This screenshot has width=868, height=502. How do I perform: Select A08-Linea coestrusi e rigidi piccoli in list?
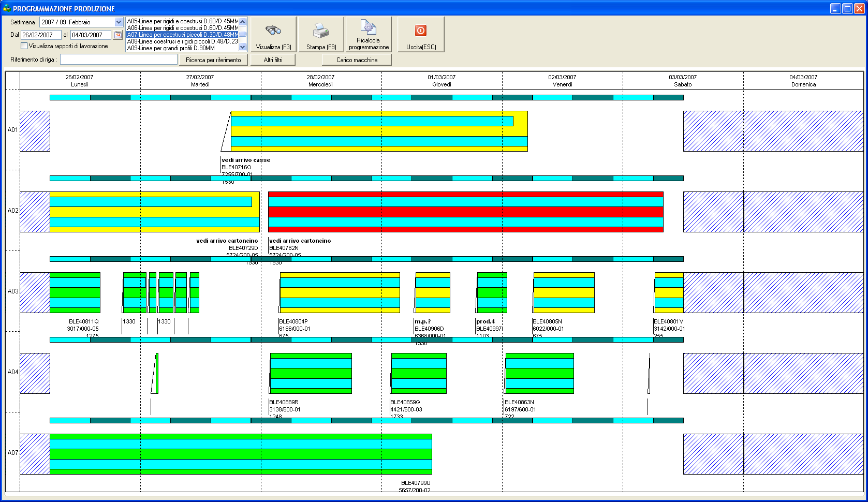(182, 41)
